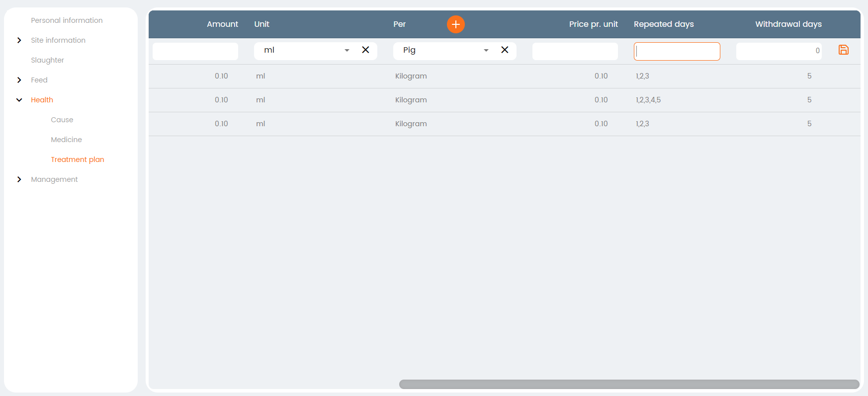Screen dimensions: 868x396
Task: Select the row with repeated days 1,2,3,4,5
Action: 504,100
